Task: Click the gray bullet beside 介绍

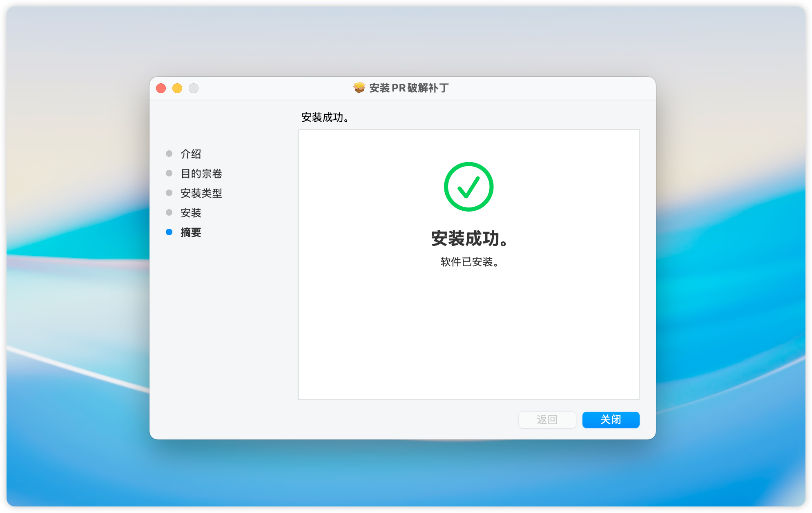Action: click(169, 154)
